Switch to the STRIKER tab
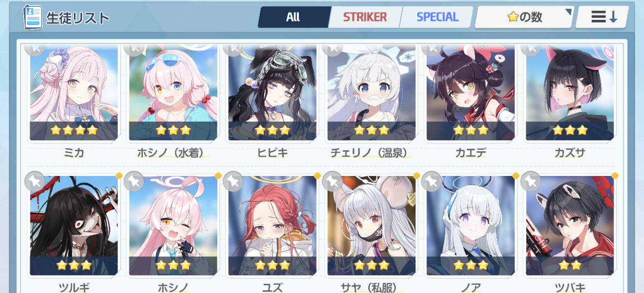The width and height of the screenshot is (644, 293). [x=365, y=17]
